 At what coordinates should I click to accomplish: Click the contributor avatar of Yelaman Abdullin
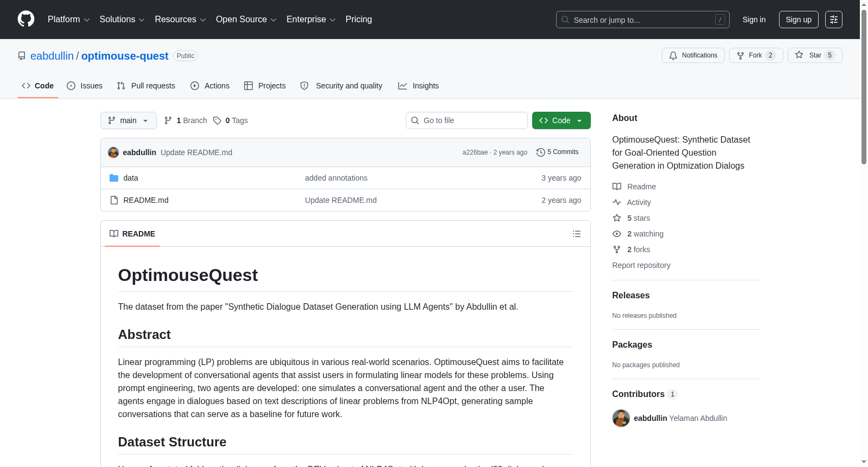621,418
